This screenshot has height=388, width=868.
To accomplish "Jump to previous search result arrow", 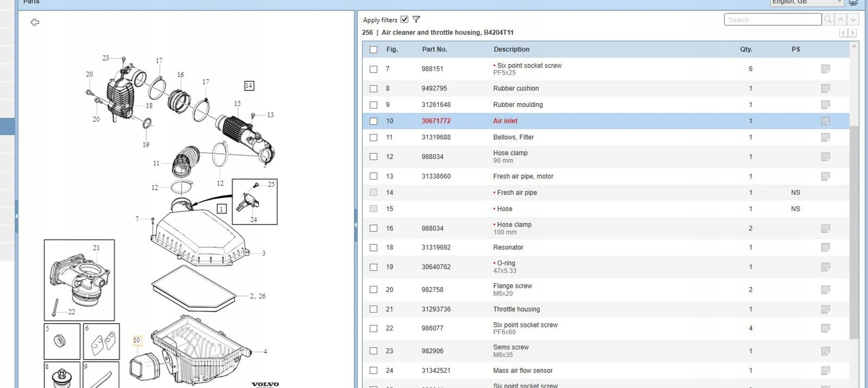I will (x=841, y=19).
